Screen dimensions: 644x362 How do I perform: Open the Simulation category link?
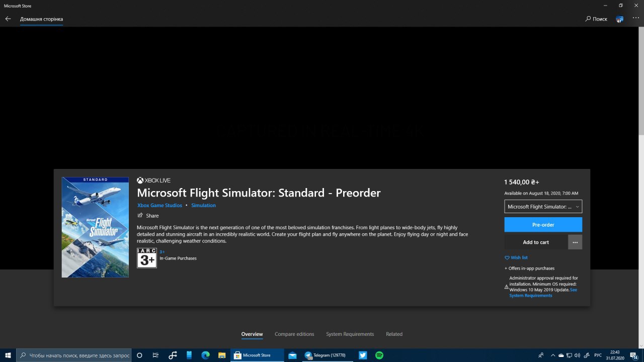click(203, 206)
